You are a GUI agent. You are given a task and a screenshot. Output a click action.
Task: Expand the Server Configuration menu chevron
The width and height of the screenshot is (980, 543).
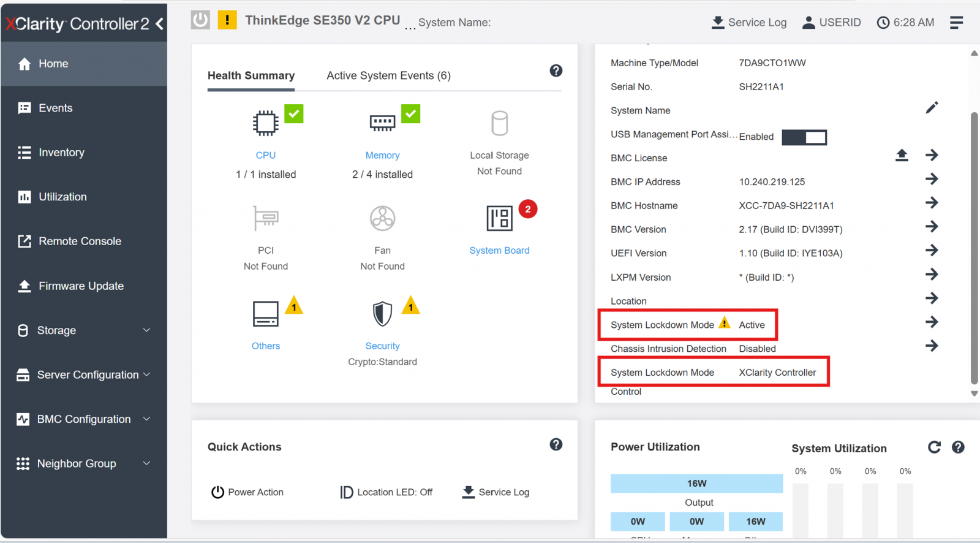pos(146,374)
